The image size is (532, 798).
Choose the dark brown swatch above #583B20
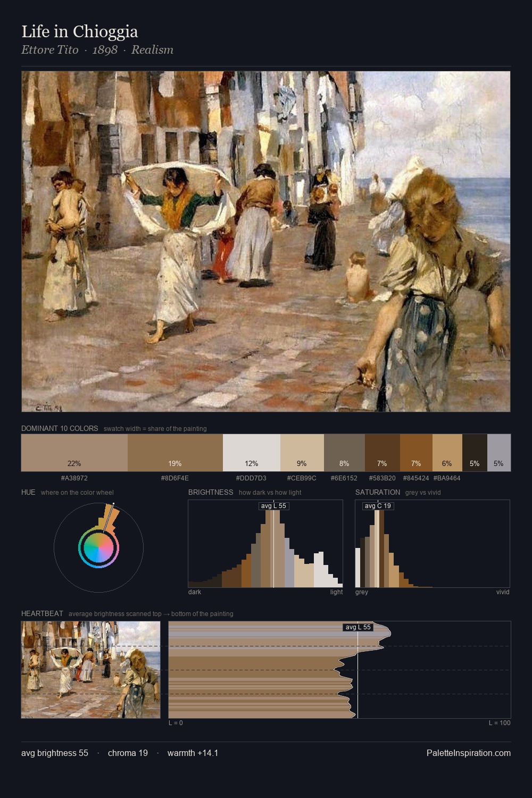pyautogui.click(x=383, y=453)
